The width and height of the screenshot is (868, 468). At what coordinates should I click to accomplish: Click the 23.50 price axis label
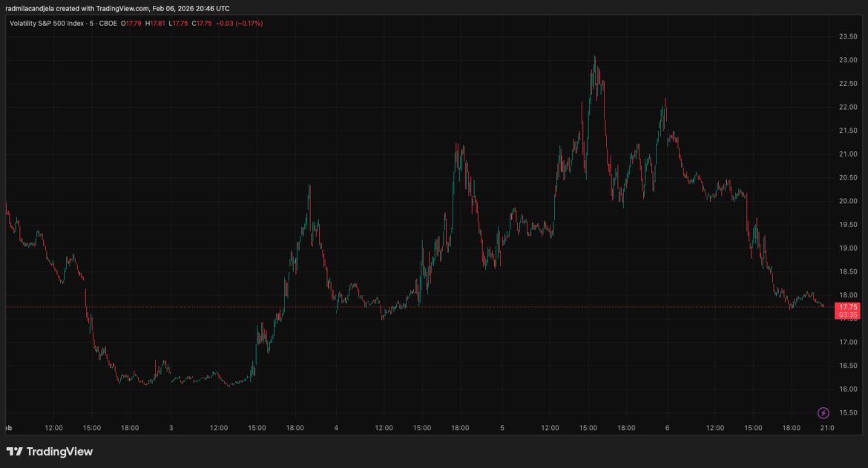(849, 35)
